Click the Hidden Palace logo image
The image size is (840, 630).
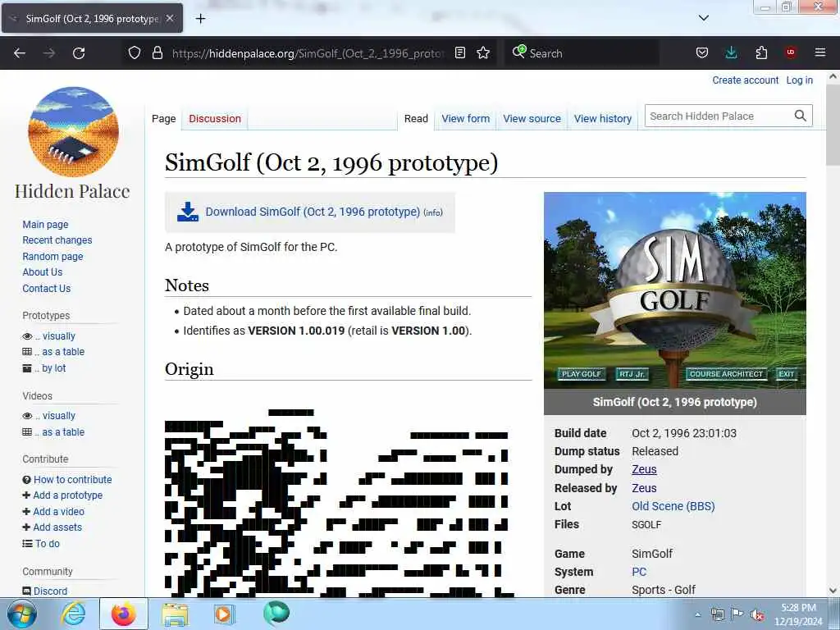click(73, 132)
